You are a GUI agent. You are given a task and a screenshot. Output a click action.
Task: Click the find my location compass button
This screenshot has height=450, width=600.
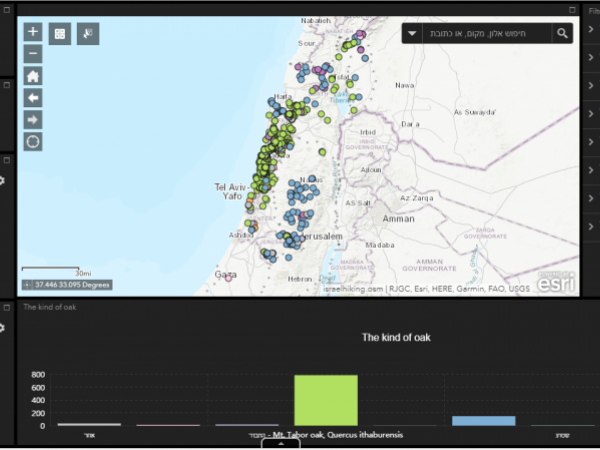pos(33,141)
